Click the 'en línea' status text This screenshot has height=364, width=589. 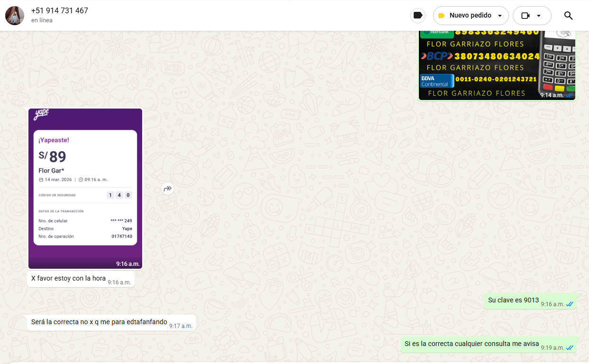pos(42,20)
